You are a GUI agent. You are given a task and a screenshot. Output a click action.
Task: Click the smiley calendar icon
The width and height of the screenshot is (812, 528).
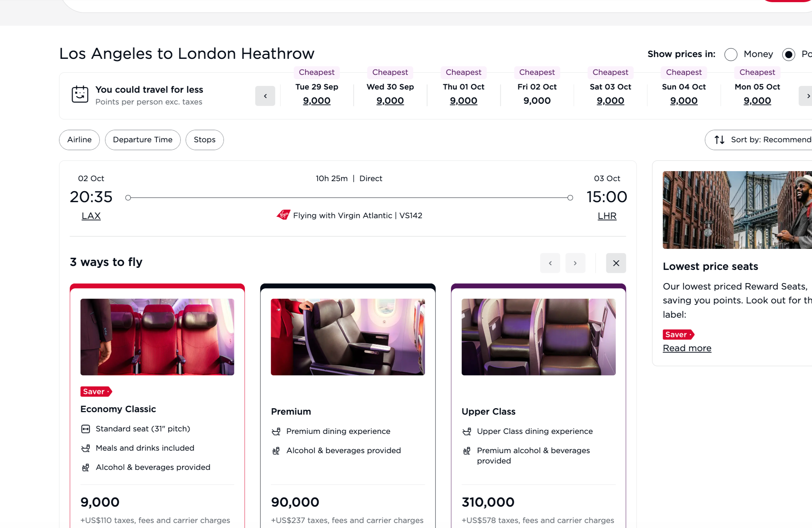click(x=80, y=94)
